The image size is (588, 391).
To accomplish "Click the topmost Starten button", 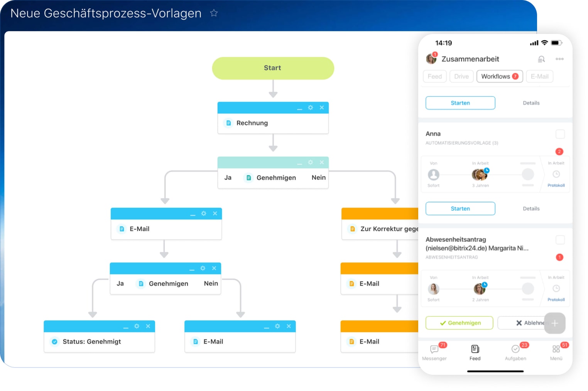I will [x=460, y=103].
